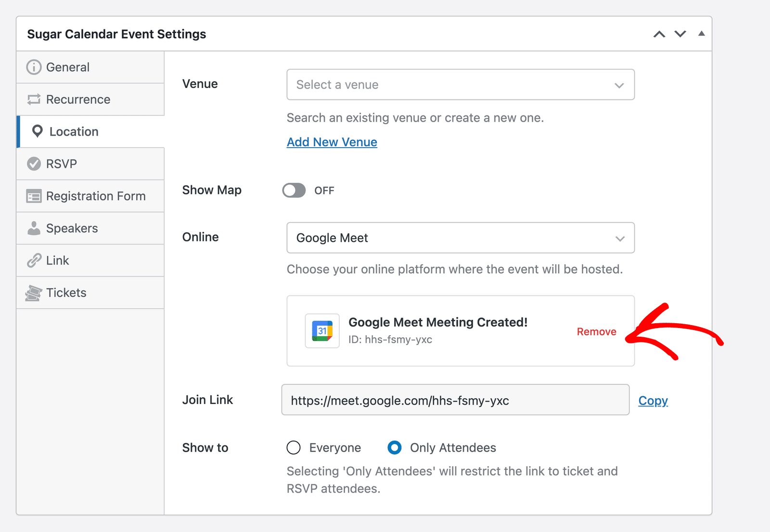Click the Recurrence repeat arrows icon
The image size is (770, 532).
tap(34, 100)
